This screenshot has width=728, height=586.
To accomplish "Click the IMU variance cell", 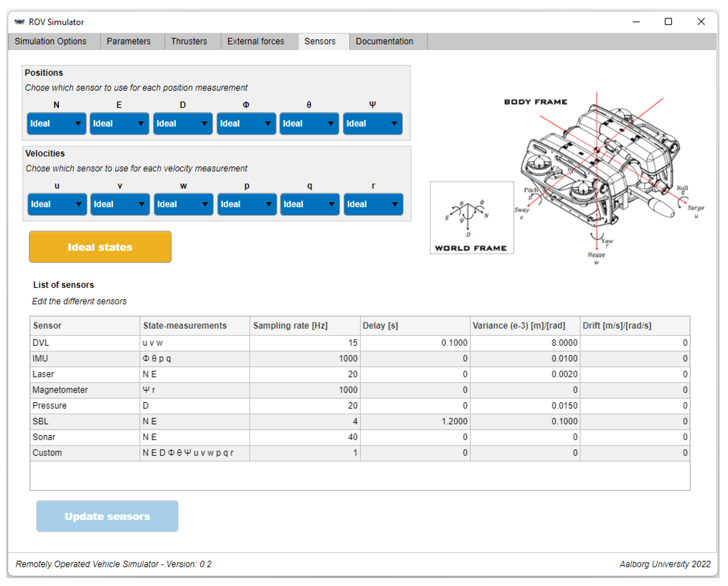I will tap(525, 358).
